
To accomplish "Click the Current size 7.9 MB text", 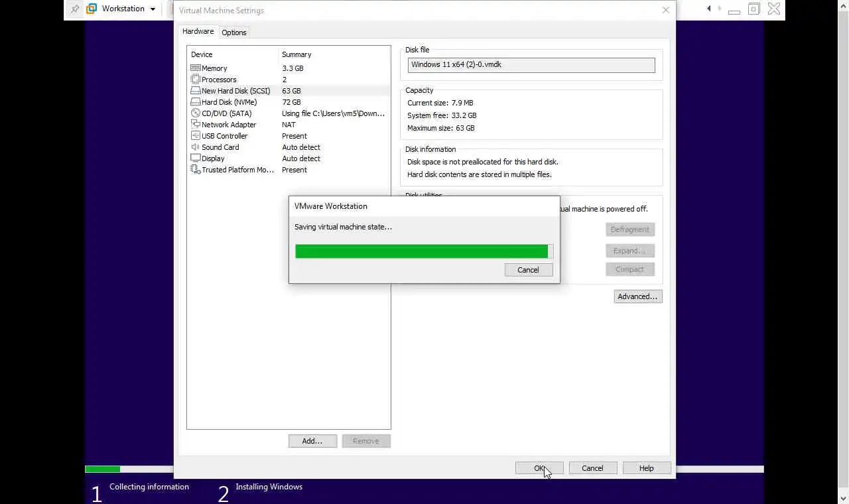I will click(440, 103).
